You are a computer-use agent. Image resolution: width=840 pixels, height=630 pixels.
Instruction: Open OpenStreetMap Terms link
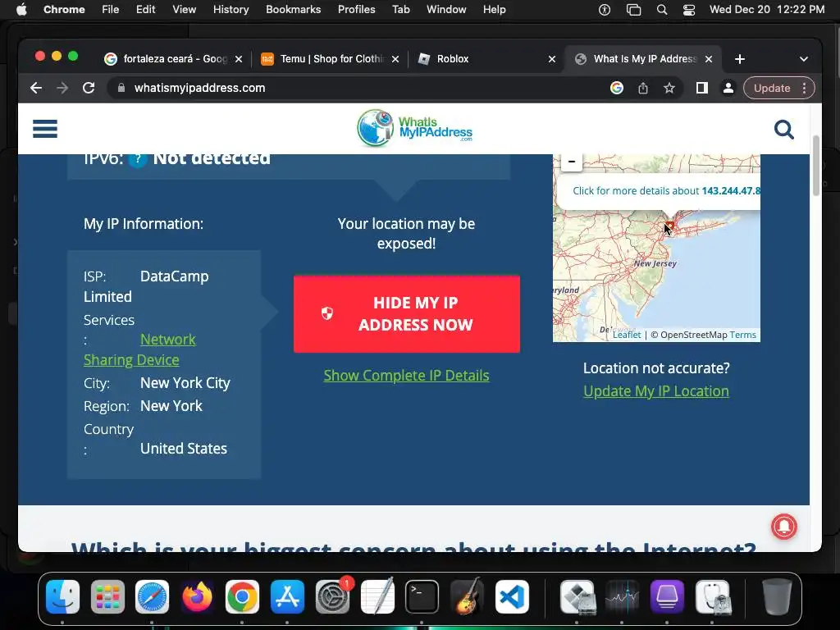[743, 335]
